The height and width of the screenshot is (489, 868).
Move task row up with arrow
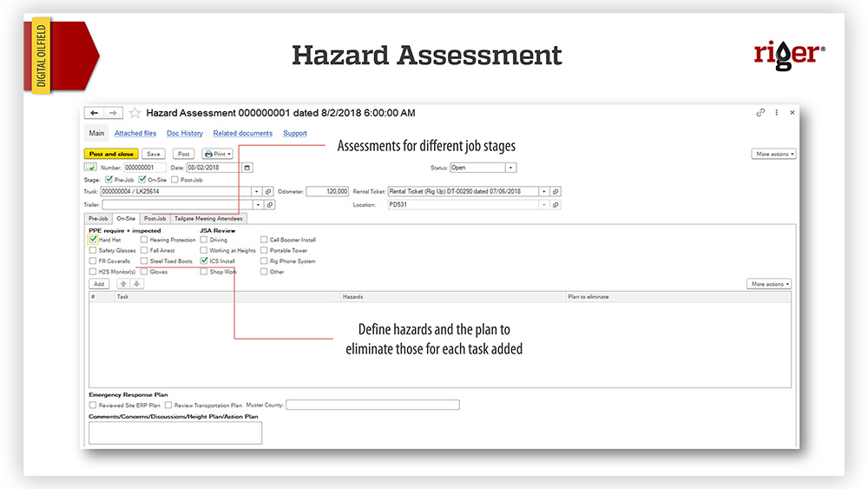(x=122, y=284)
